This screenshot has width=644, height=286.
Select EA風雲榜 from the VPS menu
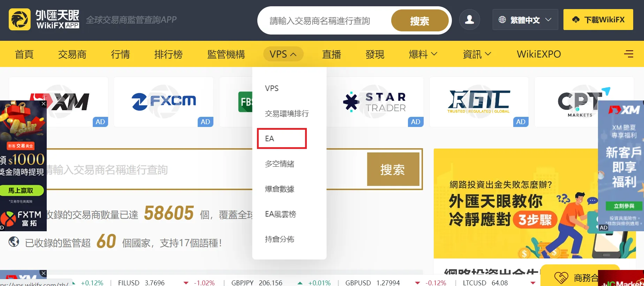click(x=280, y=214)
